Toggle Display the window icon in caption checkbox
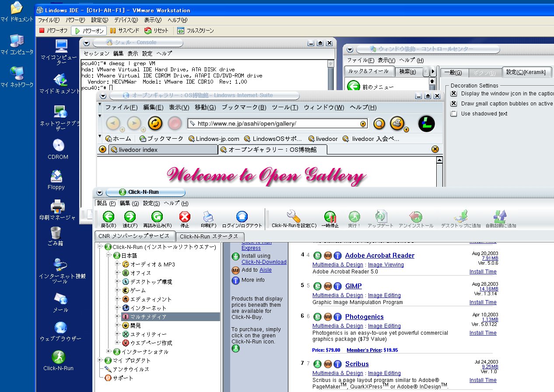This screenshot has height=392, width=554. pyautogui.click(x=454, y=94)
